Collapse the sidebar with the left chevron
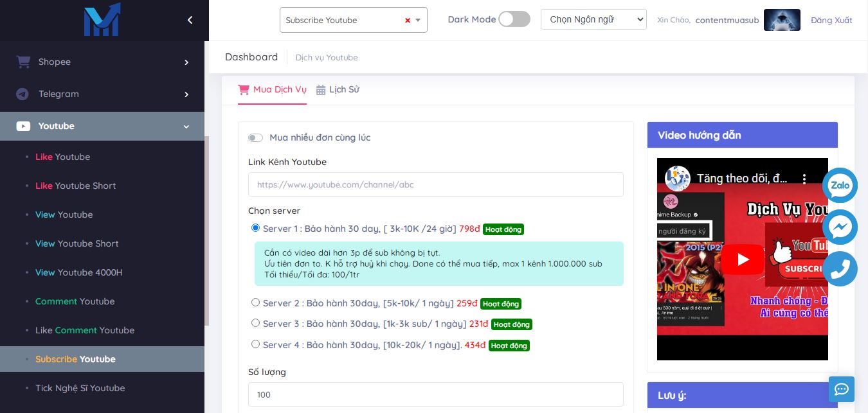The width and height of the screenshot is (868, 413). pos(190,20)
